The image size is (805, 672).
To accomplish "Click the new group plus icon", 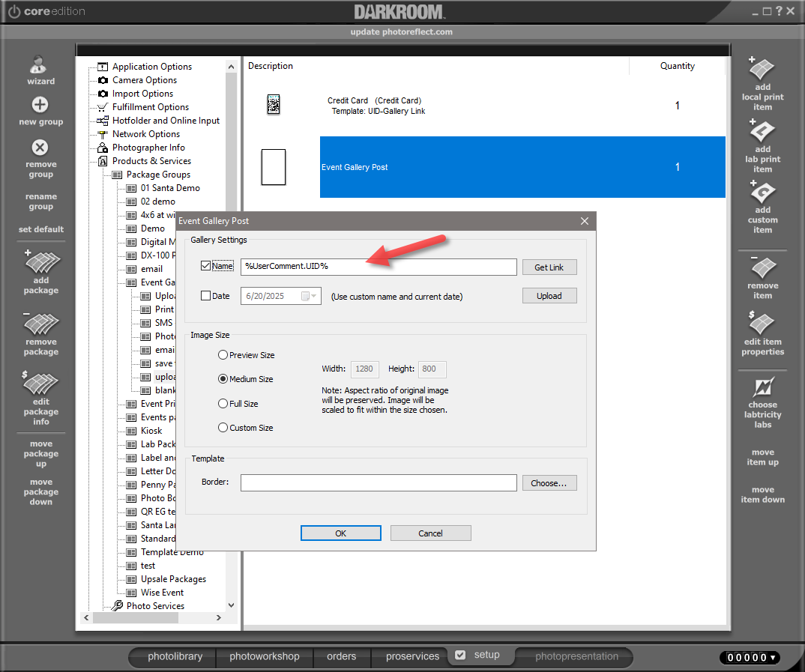I will click(40, 105).
